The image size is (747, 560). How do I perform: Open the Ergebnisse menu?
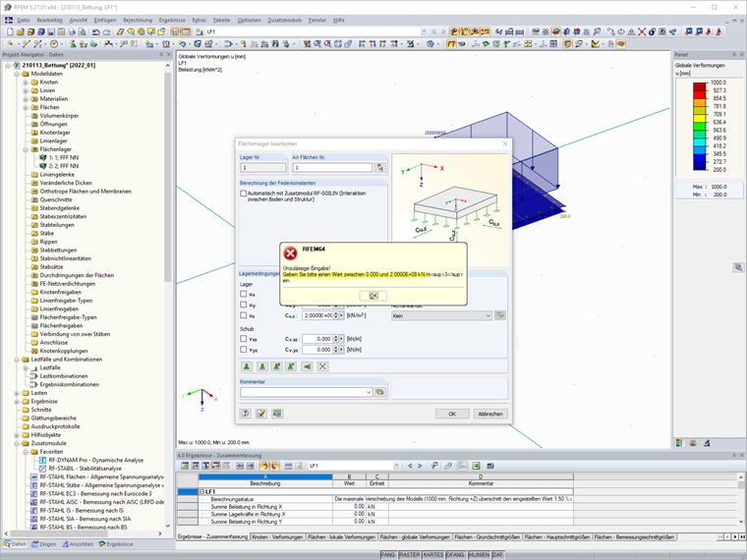(172, 20)
